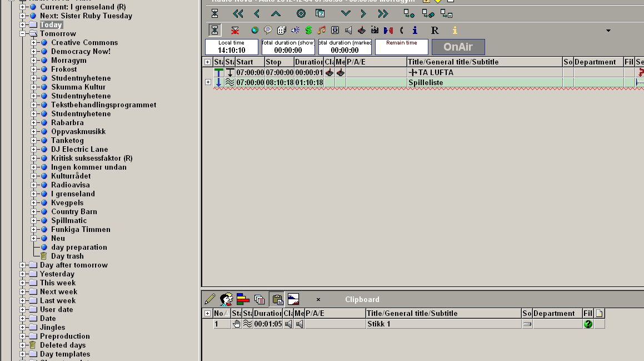644x361 pixels.
Task: Click the double-left skip arrows in the navigation toolbar
Action: tap(238, 14)
